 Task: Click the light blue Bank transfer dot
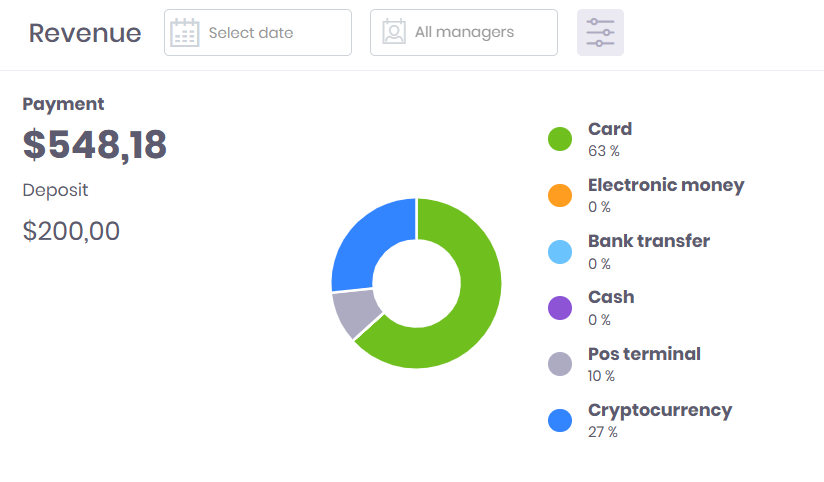click(560, 252)
